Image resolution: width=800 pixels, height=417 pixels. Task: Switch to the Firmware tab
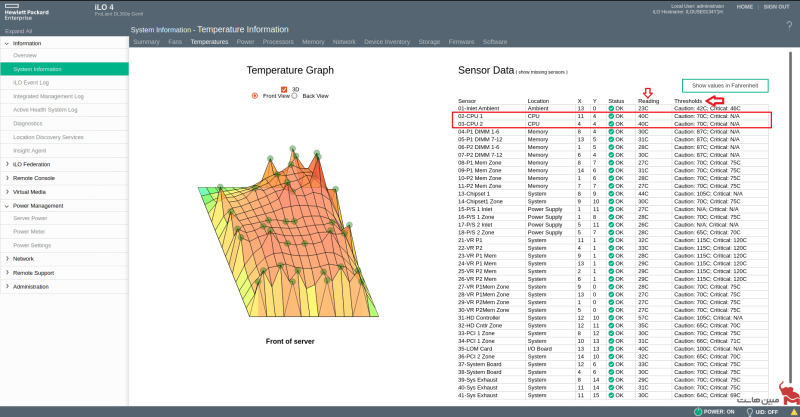point(461,42)
